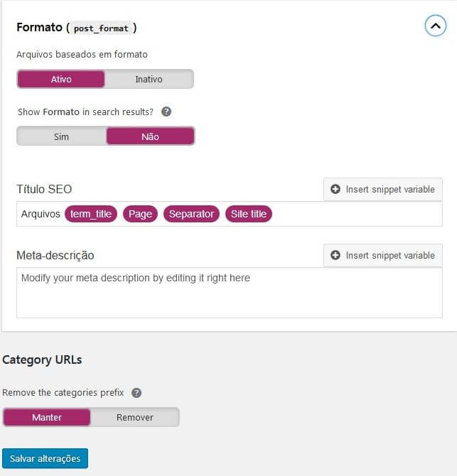Select Remover for categories prefix
This screenshot has width=457, height=476.
tap(135, 418)
